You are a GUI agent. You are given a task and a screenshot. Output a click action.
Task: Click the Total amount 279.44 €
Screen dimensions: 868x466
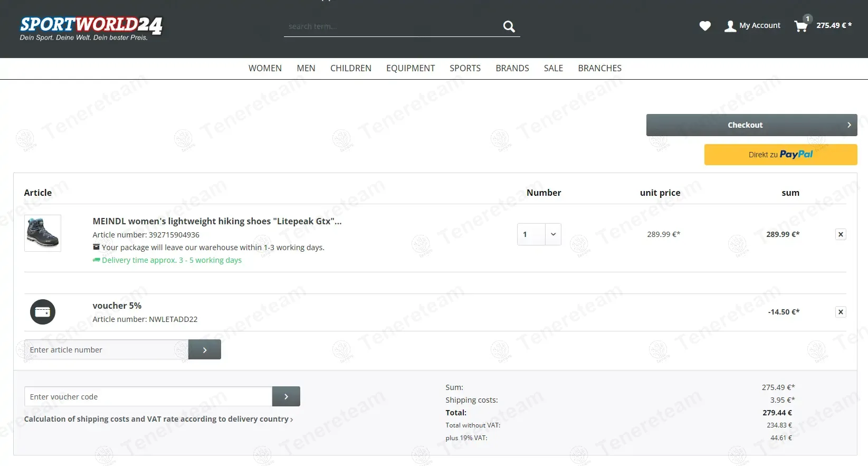[x=777, y=413]
